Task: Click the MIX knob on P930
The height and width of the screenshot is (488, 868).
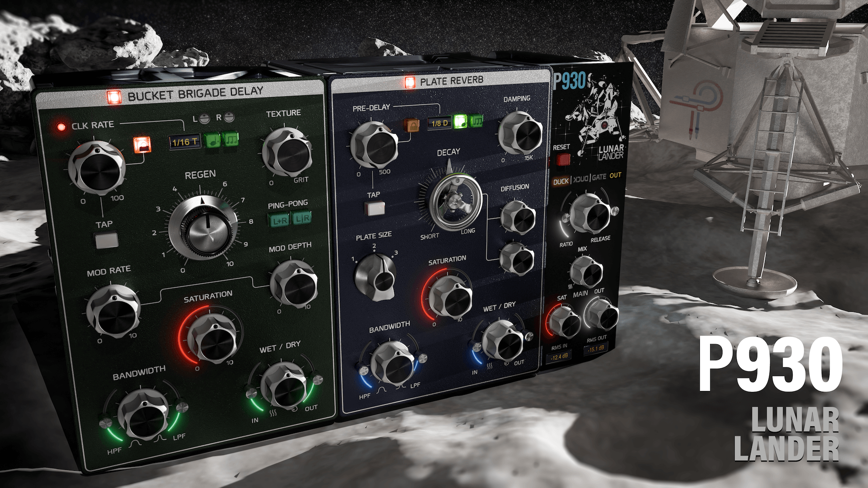Action: coord(586,272)
